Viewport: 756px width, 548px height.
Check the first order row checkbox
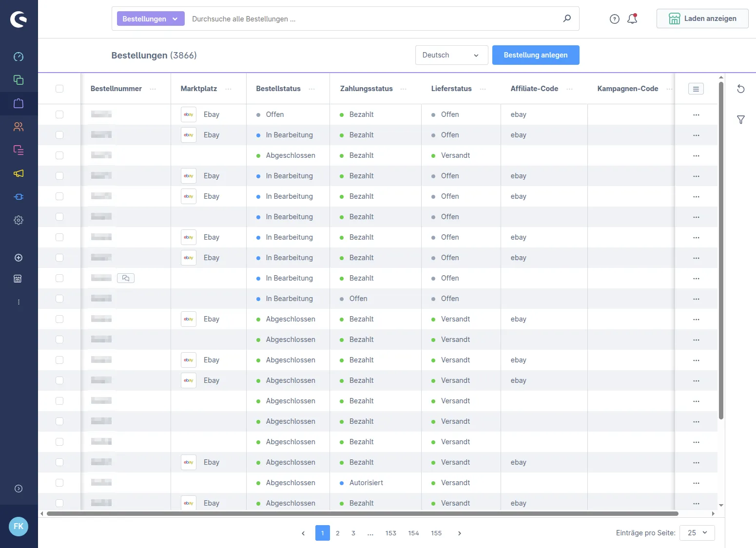click(x=59, y=114)
